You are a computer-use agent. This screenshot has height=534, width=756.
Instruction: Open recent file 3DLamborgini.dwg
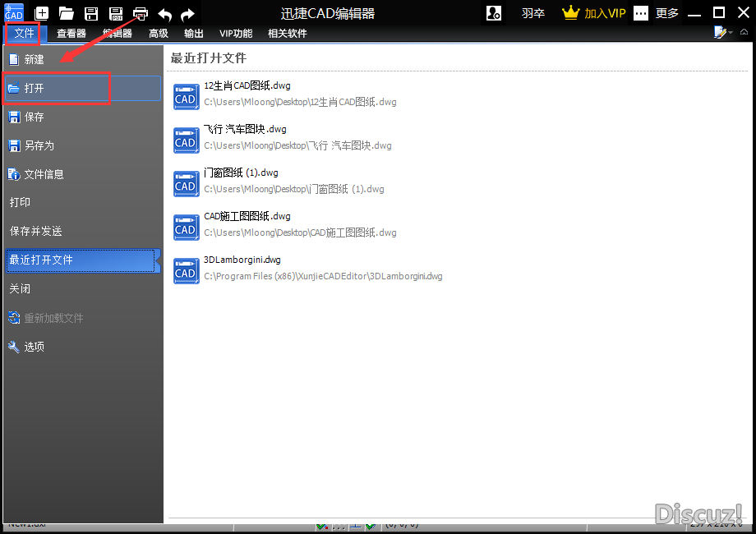pos(242,260)
